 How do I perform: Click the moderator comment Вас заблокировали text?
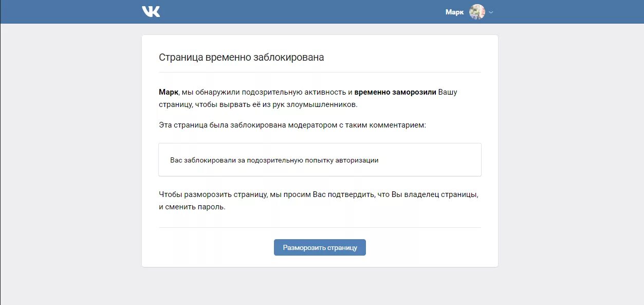pos(274,160)
